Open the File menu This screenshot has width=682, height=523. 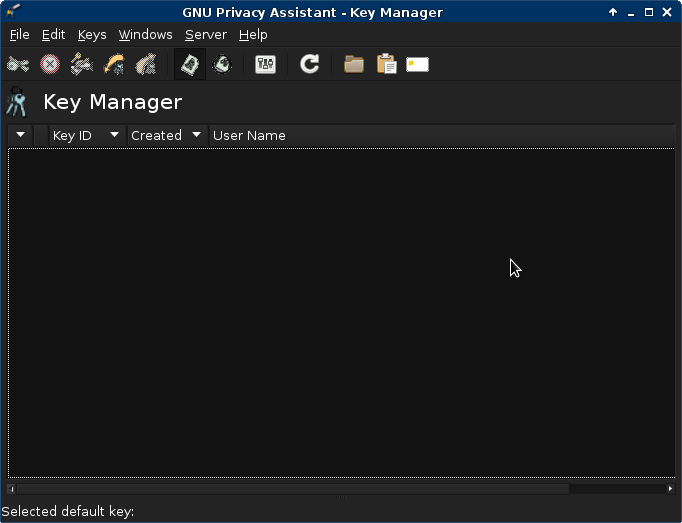[x=20, y=35]
